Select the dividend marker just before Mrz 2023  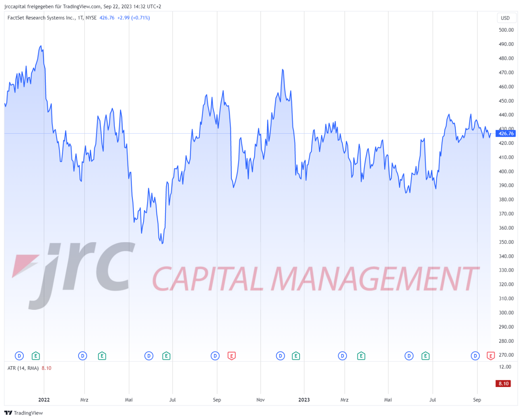click(343, 356)
